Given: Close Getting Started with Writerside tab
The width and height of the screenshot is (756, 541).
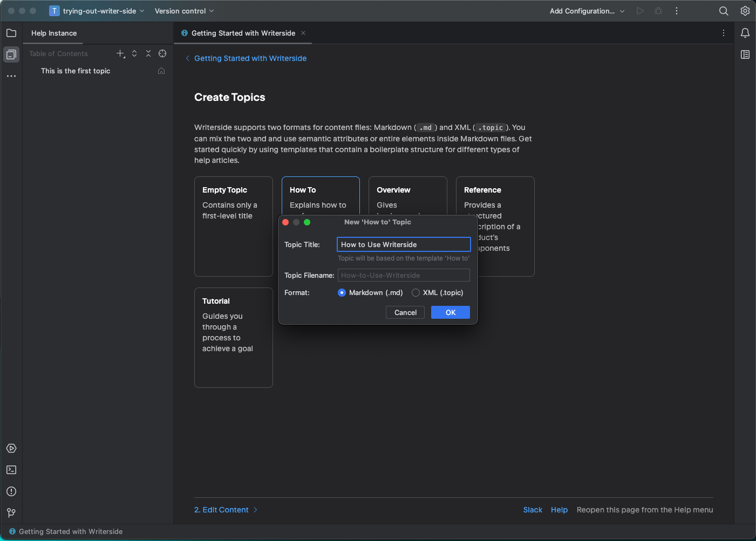Looking at the screenshot, I should click(x=303, y=33).
